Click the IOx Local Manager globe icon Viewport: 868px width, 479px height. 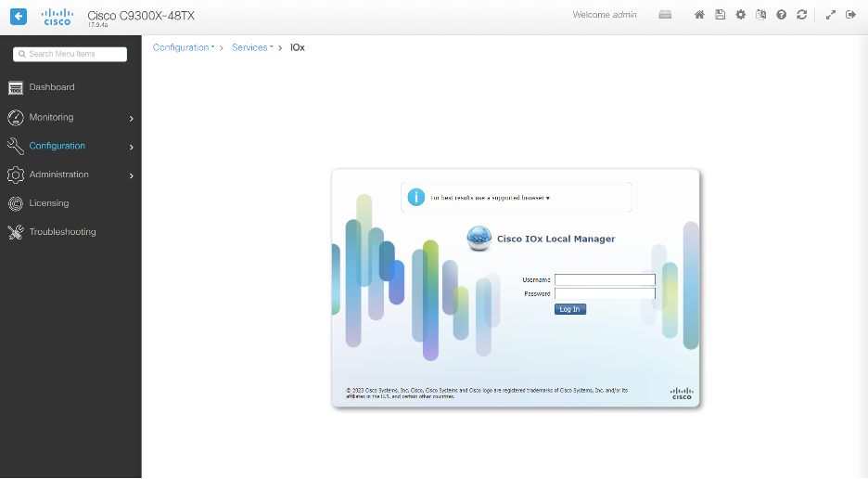479,239
